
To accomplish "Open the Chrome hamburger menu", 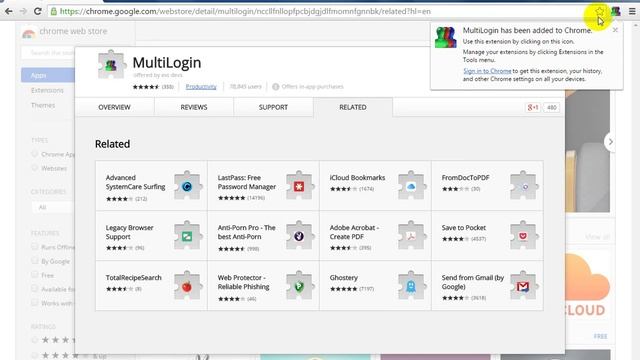I will coord(632,11).
